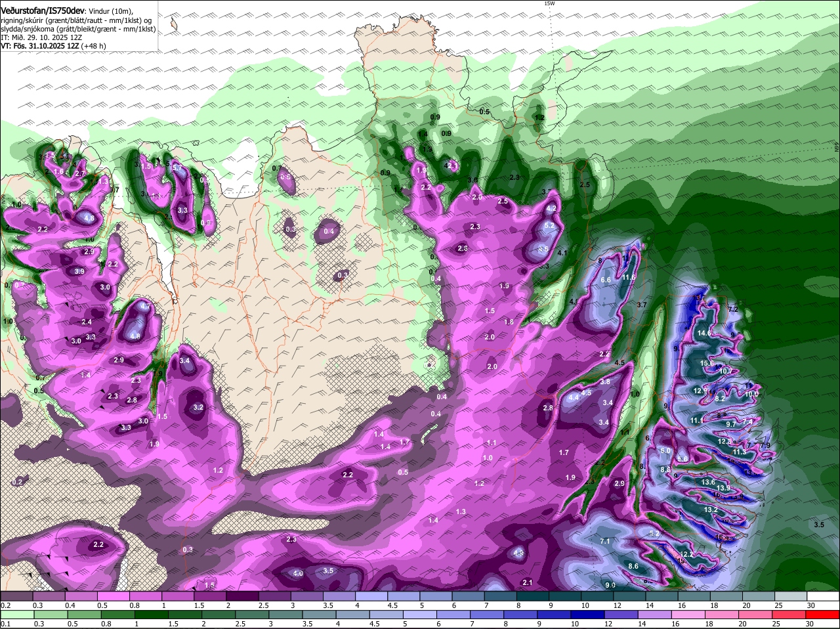Image resolution: width=840 pixels, height=629 pixels.
Task: Click the 11.3 value label
Action: pos(740,452)
